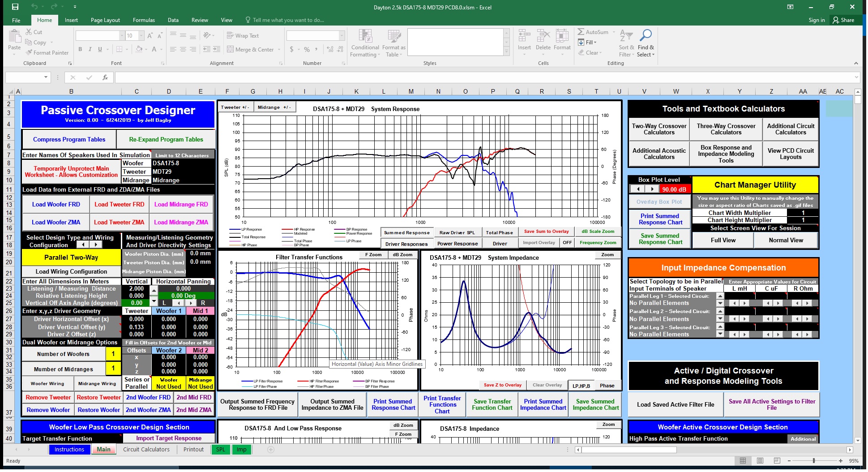Toggle the Driver Responses chart button
The height and width of the screenshot is (472, 868).
[x=406, y=244]
